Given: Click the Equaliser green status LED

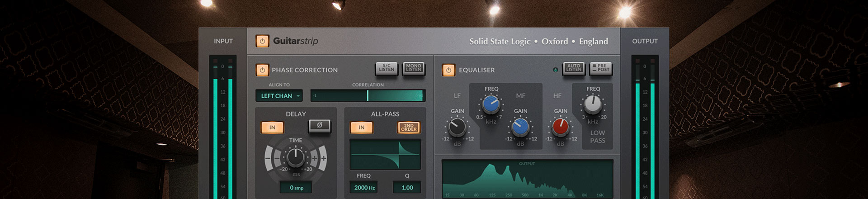Looking at the screenshot, I should pos(555,70).
